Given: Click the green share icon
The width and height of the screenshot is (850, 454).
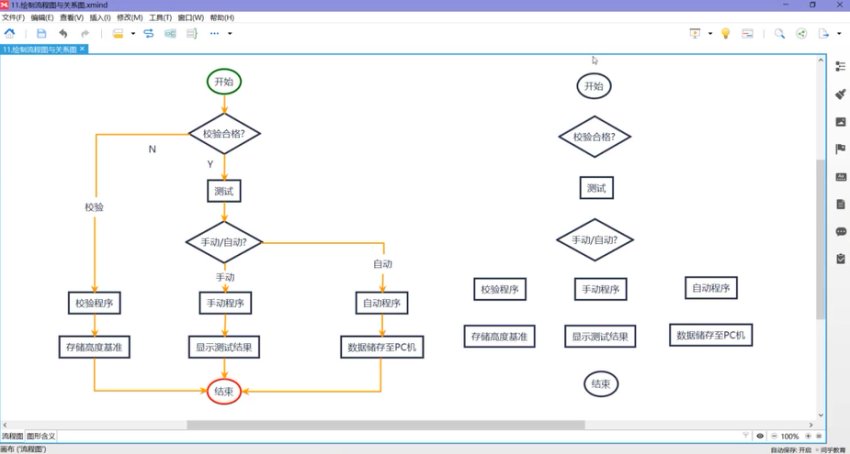Looking at the screenshot, I should (801, 33).
